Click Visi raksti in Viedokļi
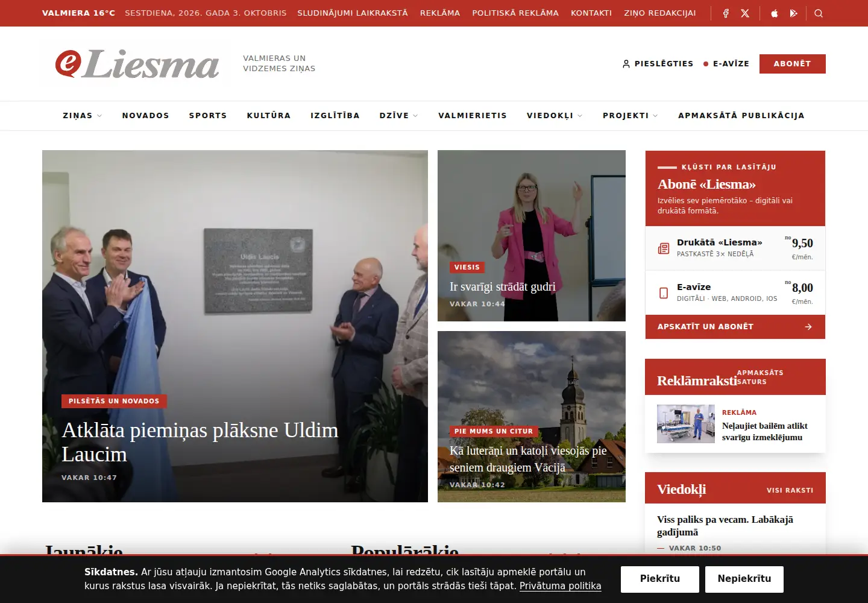The width and height of the screenshot is (868, 603). pyautogui.click(x=790, y=490)
